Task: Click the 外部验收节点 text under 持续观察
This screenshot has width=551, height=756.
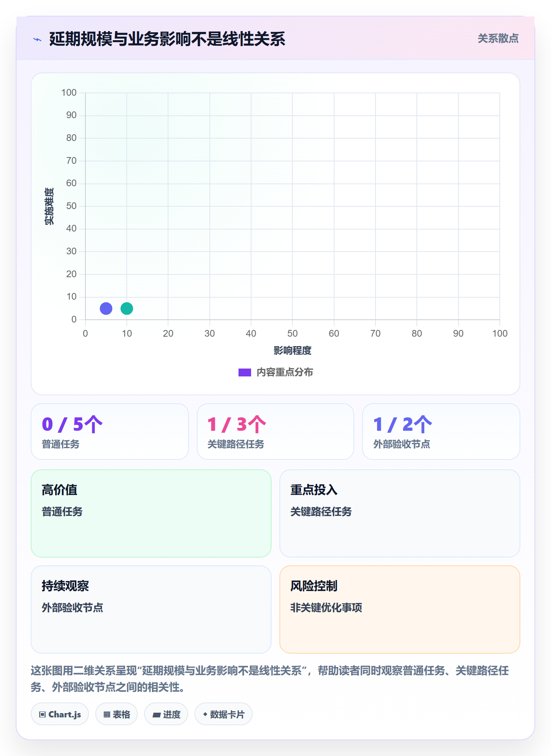Action: coord(72,608)
